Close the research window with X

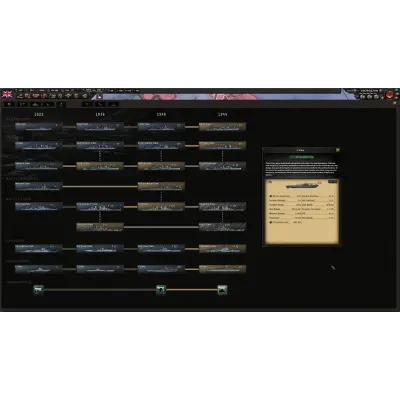point(396,103)
